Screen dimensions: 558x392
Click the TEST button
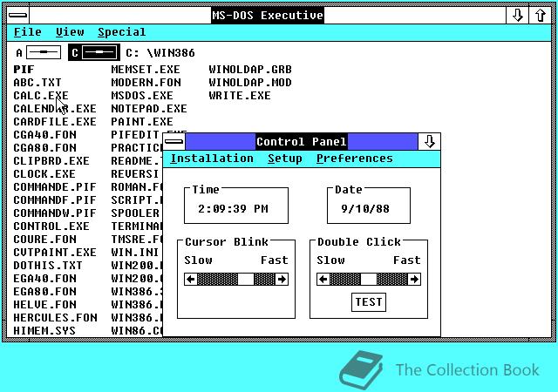(x=369, y=302)
